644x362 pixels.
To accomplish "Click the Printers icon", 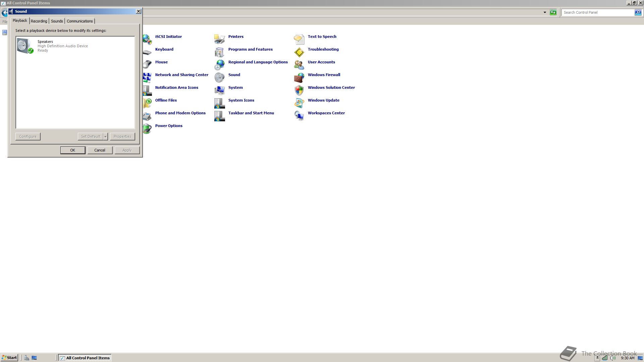I will coord(220,39).
